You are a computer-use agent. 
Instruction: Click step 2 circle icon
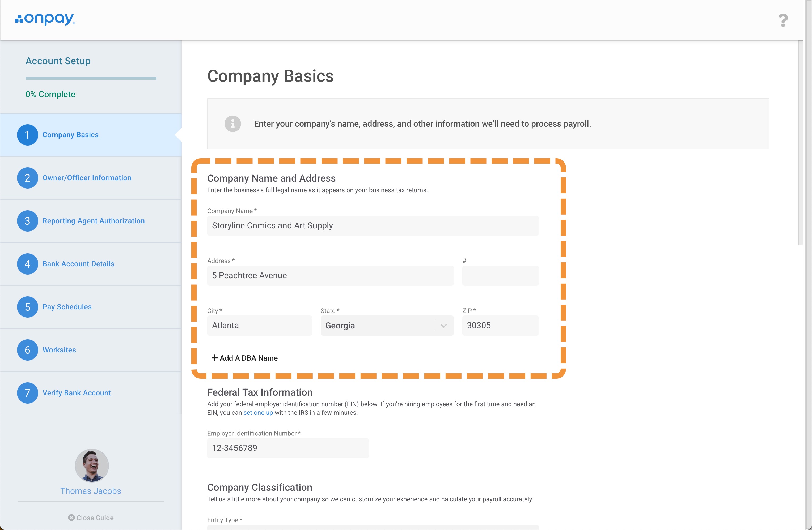point(27,178)
